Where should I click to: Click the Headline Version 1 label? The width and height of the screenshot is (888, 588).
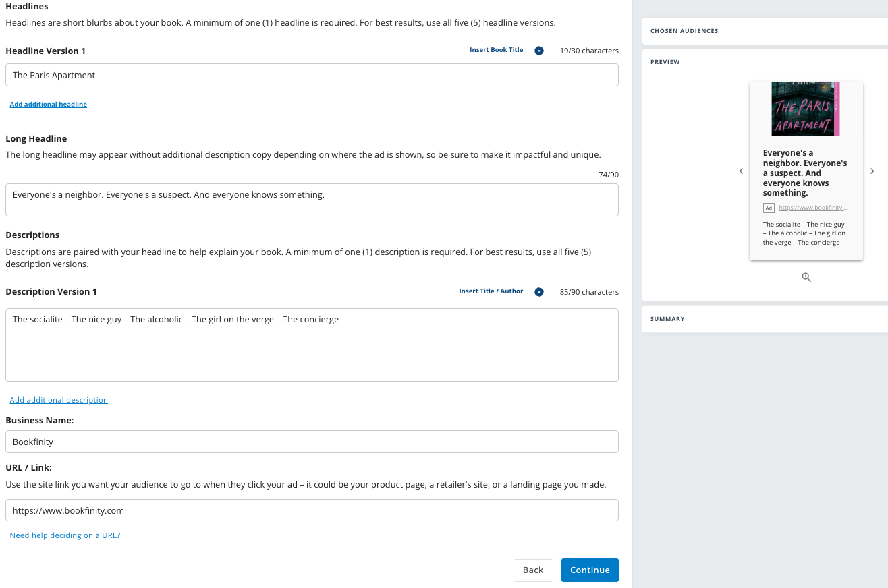pyautogui.click(x=45, y=51)
